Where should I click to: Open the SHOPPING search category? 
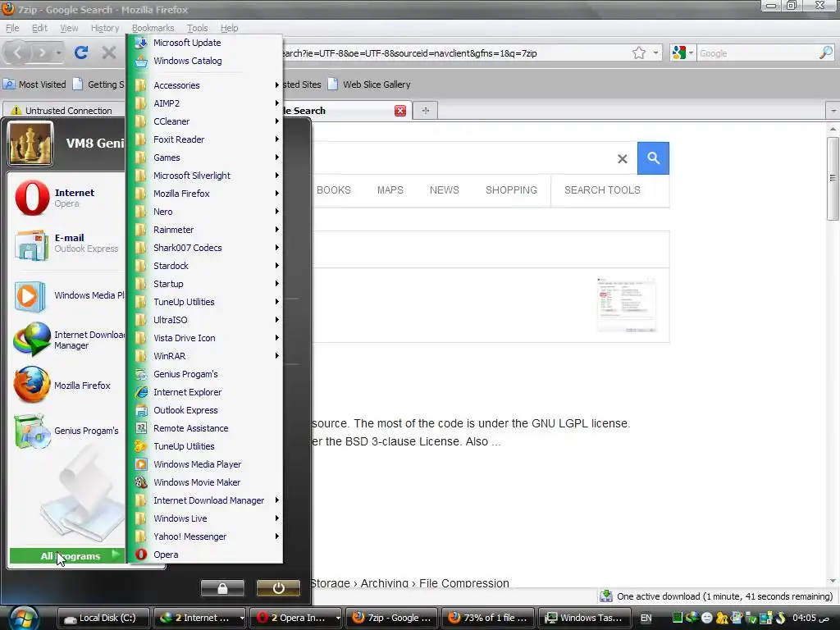point(511,190)
